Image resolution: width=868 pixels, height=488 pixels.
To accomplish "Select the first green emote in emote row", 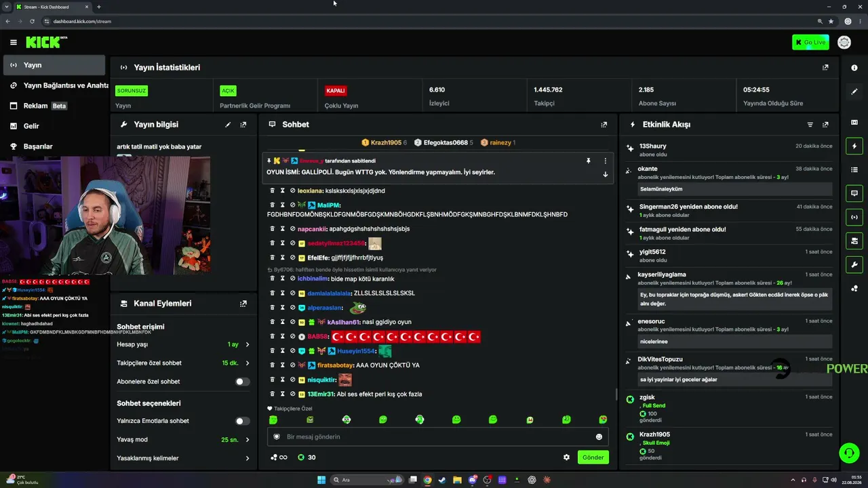I will [x=273, y=420].
